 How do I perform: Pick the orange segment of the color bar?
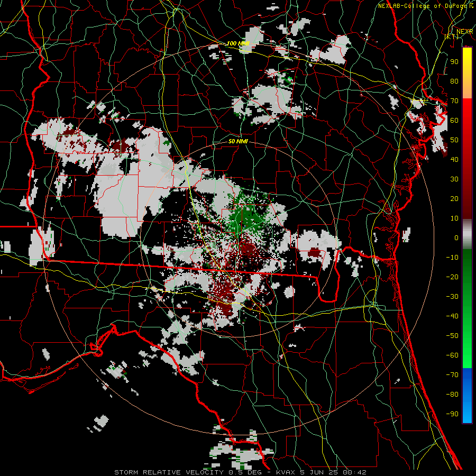tap(467, 89)
